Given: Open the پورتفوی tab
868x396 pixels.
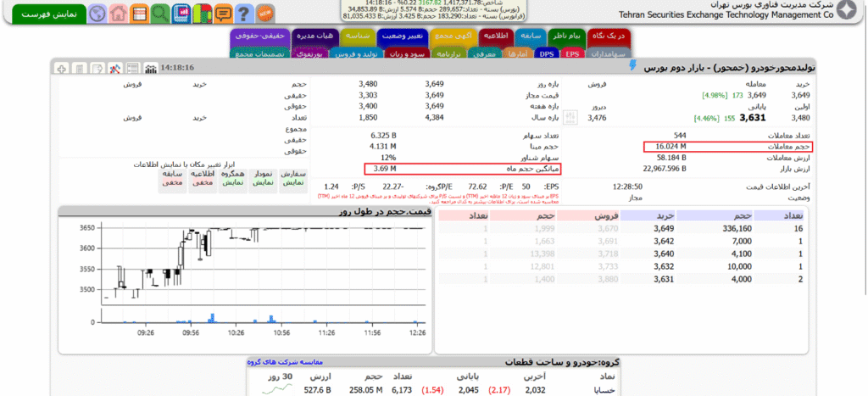Looking at the screenshot, I should click(308, 53).
